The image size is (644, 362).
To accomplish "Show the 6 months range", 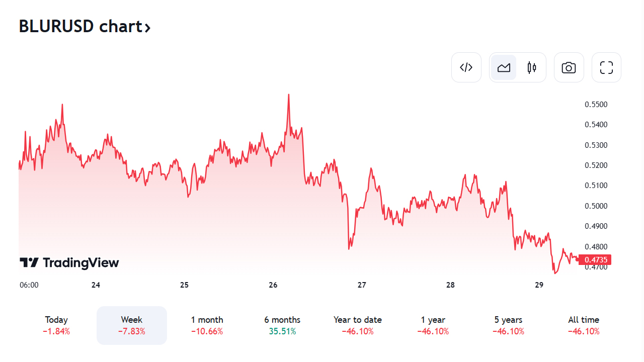I will click(x=282, y=325).
